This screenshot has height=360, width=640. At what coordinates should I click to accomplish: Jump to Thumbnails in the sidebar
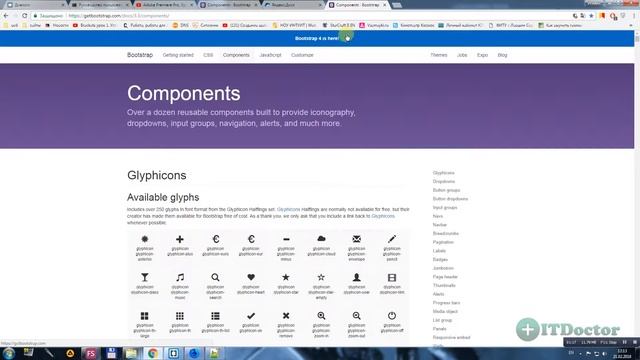[444, 286]
